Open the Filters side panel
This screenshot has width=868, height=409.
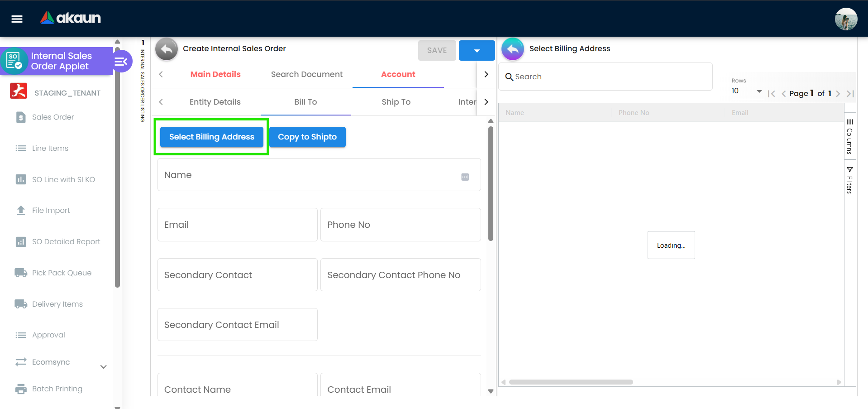pos(849,180)
